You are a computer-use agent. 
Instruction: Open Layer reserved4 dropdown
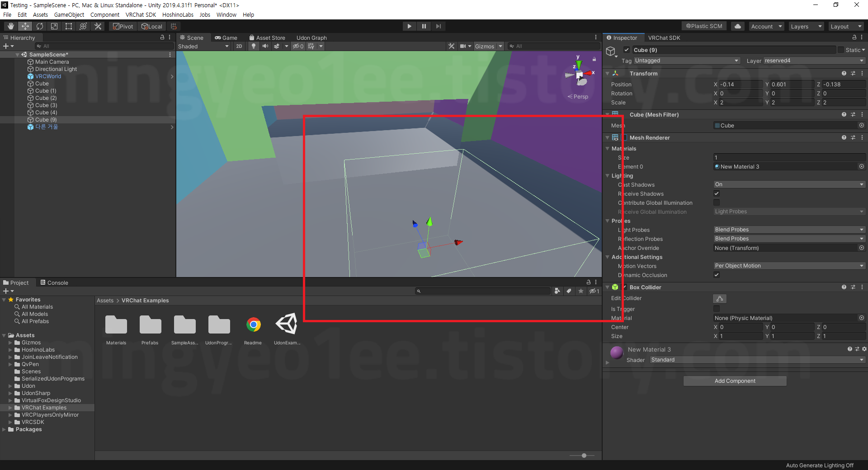coord(814,61)
